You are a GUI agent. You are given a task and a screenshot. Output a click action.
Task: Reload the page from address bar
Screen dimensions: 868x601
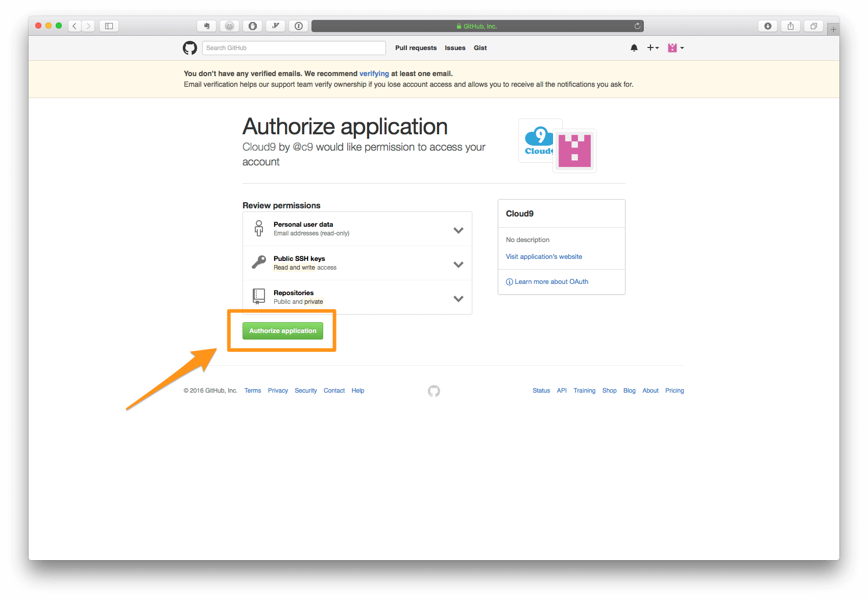pos(637,26)
